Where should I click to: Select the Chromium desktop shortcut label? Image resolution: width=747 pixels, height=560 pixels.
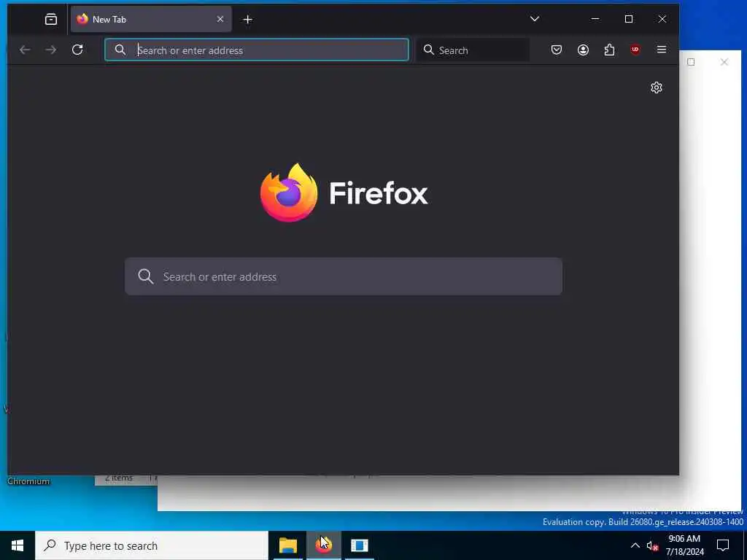(28, 481)
